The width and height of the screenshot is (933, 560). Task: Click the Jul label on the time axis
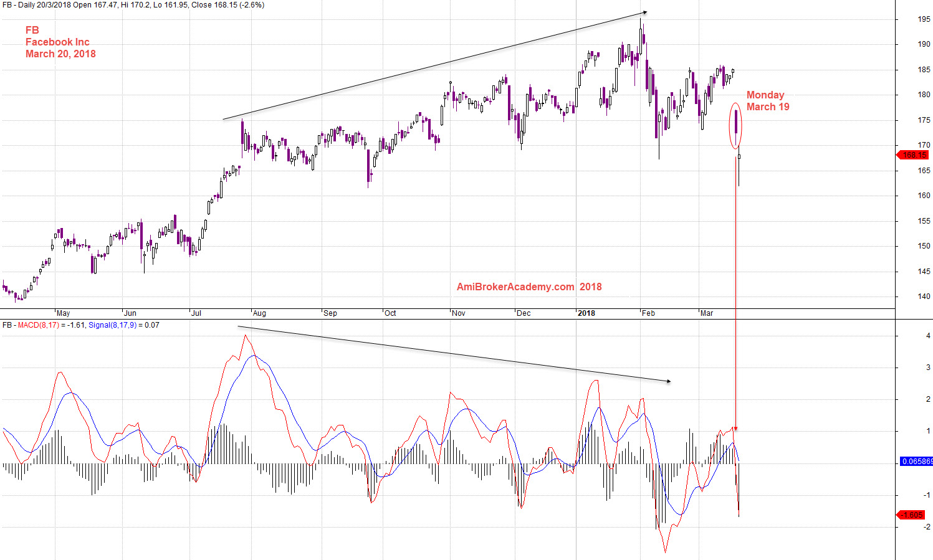pyautogui.click(x=195, y=313)
